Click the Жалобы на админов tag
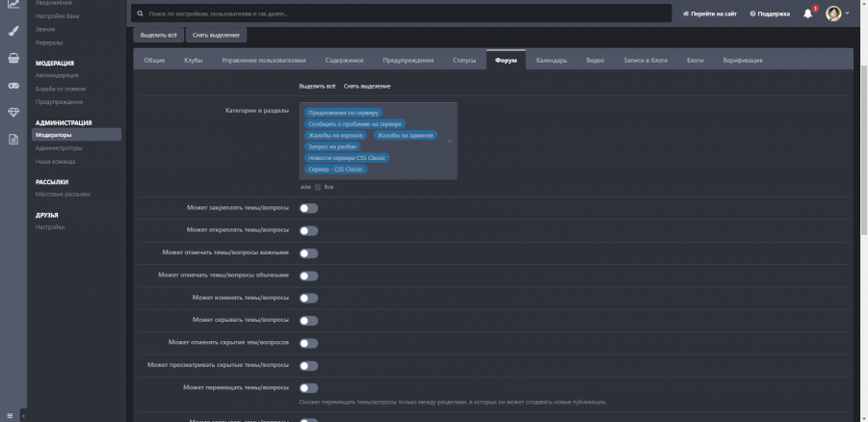Image resolution: width=868 pixels, height=422 pixels. (406, 135)
